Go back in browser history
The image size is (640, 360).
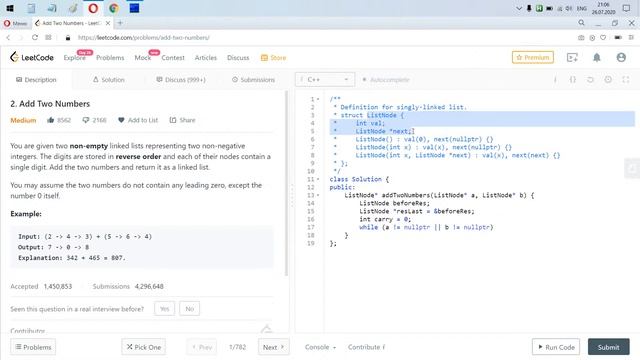pyautogui.click(x=8, y=38)
